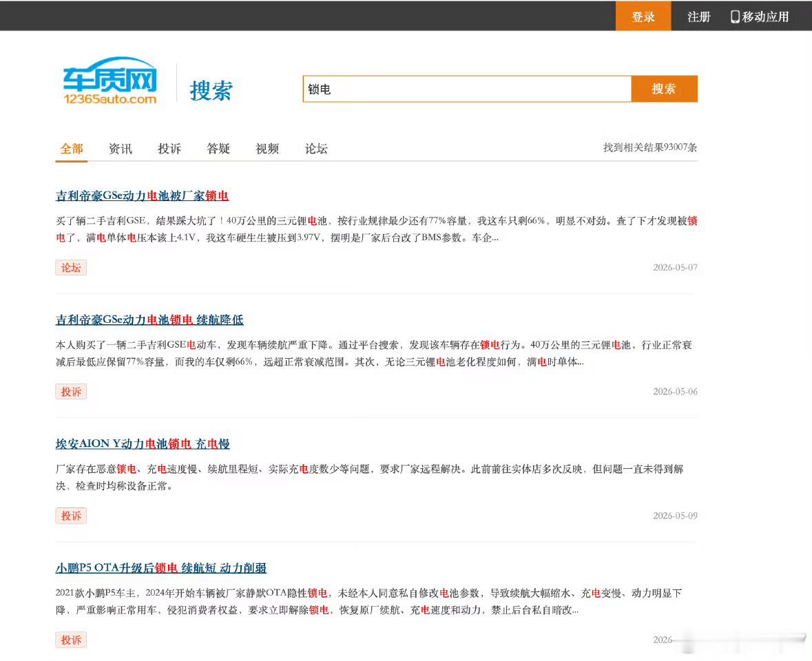The image size is (812, 661).
Task: Open result 吉利帝豪GSe动力电池锁电 续航降低
Action: coord(149,320)
